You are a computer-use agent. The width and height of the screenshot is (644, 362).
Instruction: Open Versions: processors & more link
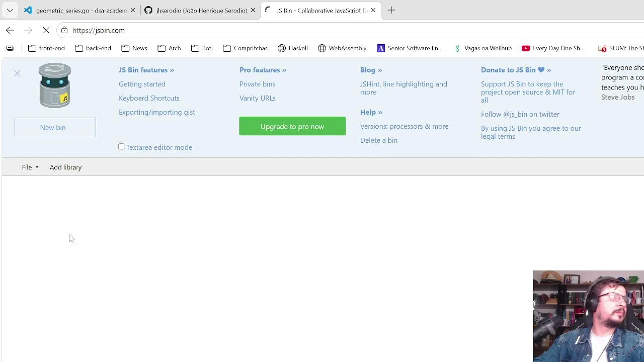point(404,126)
